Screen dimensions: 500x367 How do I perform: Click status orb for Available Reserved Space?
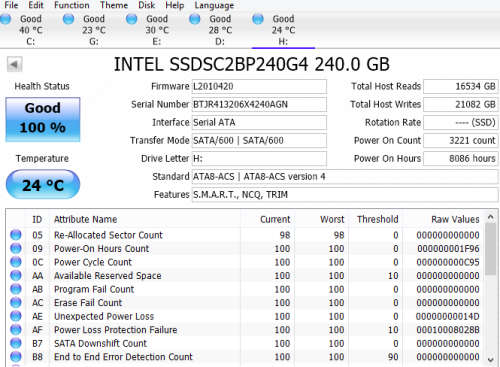[x=16, y=275]
